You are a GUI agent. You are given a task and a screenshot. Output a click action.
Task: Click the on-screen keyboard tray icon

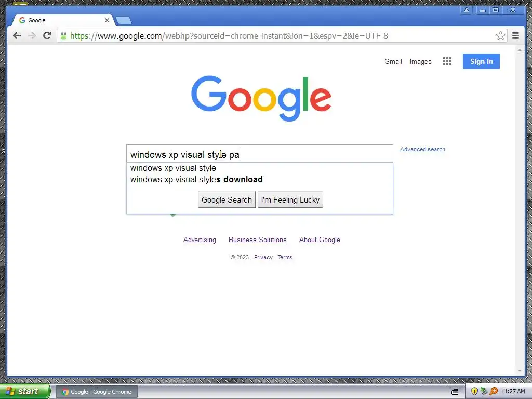pos(455,392)
